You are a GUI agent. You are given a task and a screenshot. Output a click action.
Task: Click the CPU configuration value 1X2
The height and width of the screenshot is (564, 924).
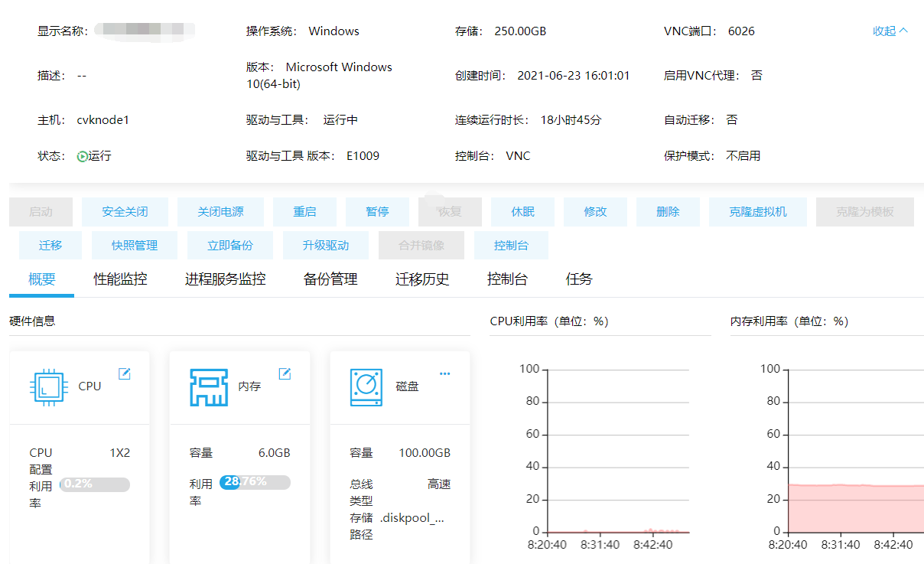120,453
